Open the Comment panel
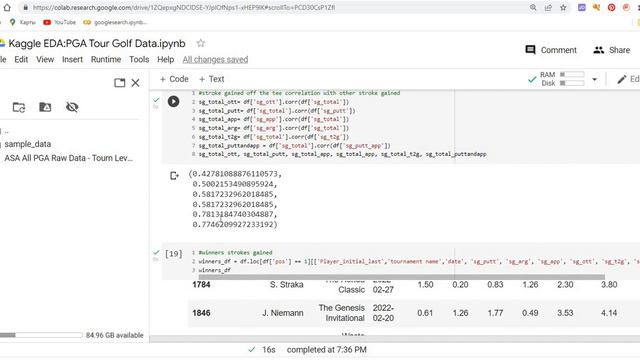The height and width of the screenshot is (360, 640). pos(551,50)
